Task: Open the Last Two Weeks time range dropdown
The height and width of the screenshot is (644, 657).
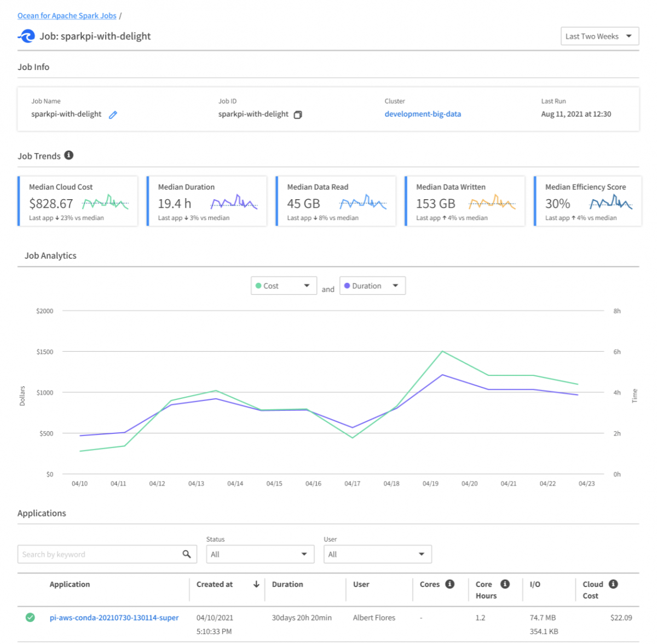Action: [x=600, y=37]
